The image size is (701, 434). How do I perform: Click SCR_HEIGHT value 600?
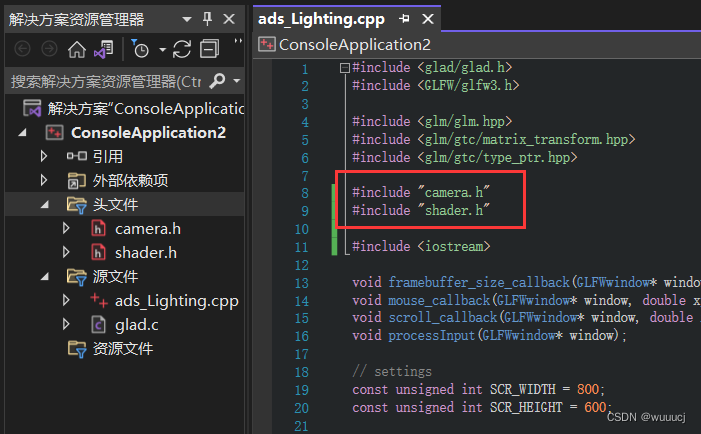click(x=595, y=407)
